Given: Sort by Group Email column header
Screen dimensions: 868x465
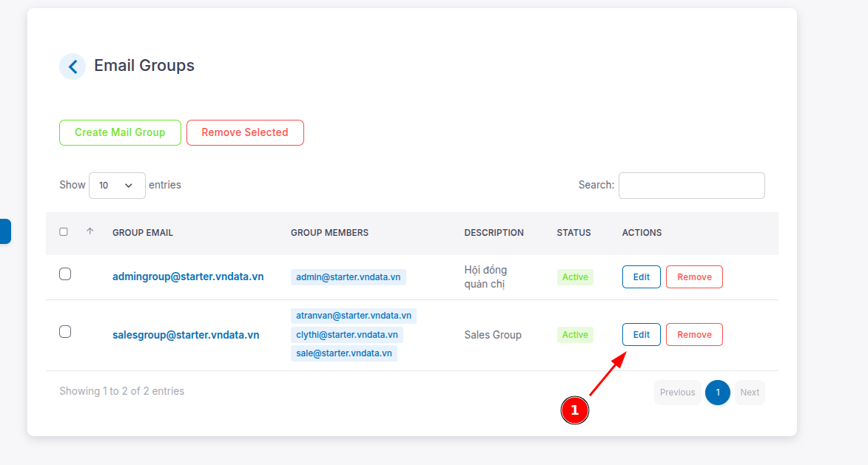Looking at the screenshot, I should [143, 233].
